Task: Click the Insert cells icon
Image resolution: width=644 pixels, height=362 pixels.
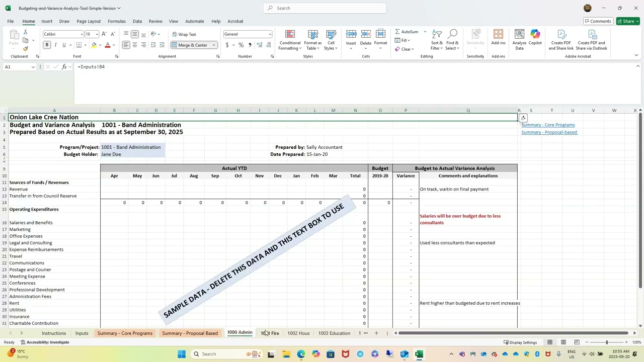Action: (351, 34)
